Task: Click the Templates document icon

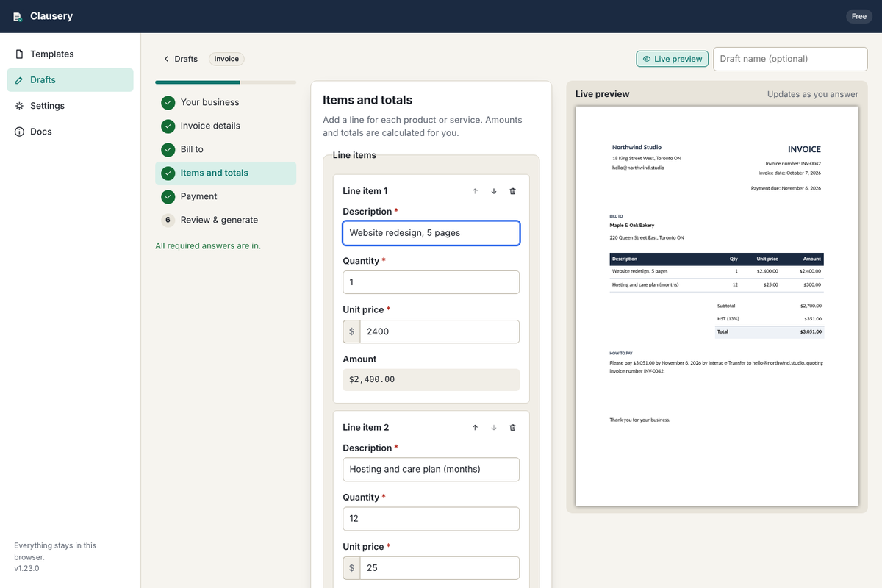Action: click(x=19, y=54)
